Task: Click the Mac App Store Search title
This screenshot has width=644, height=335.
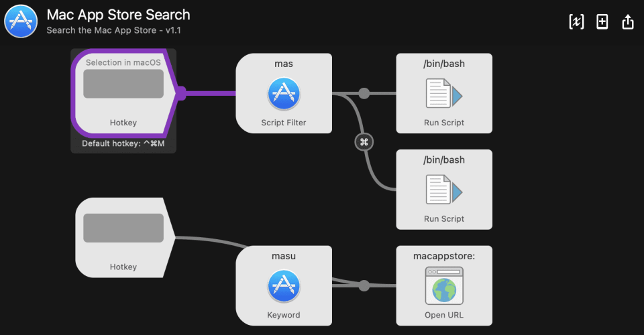Action: coord(118,15)
